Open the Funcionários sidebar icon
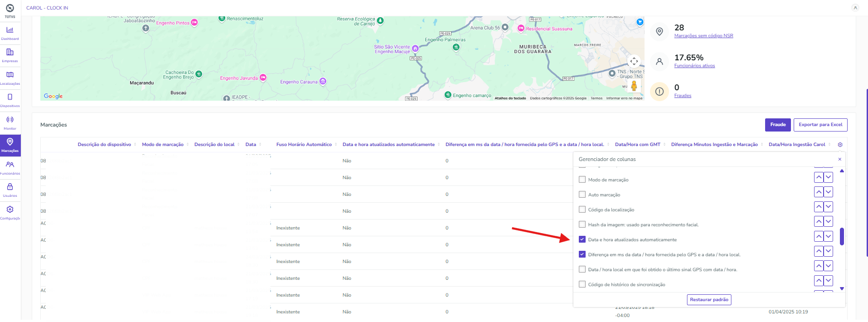The image size is (868, 322). click(10, 167)
